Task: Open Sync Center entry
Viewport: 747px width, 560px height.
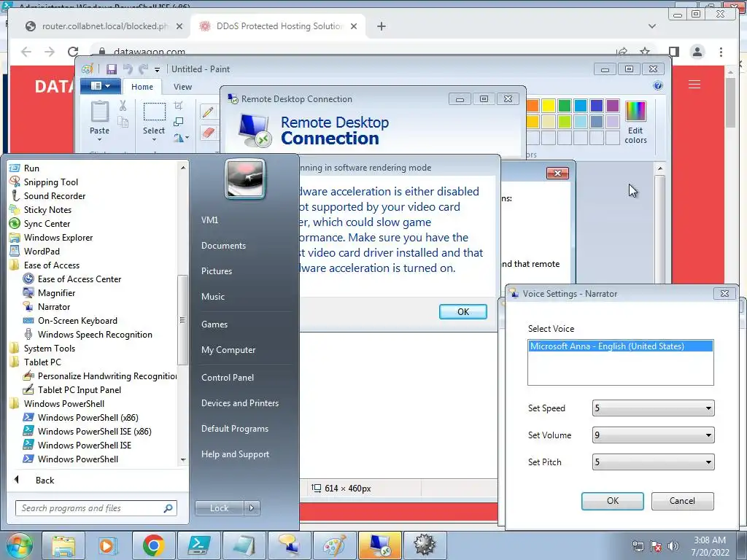Action: coord(47,223)
